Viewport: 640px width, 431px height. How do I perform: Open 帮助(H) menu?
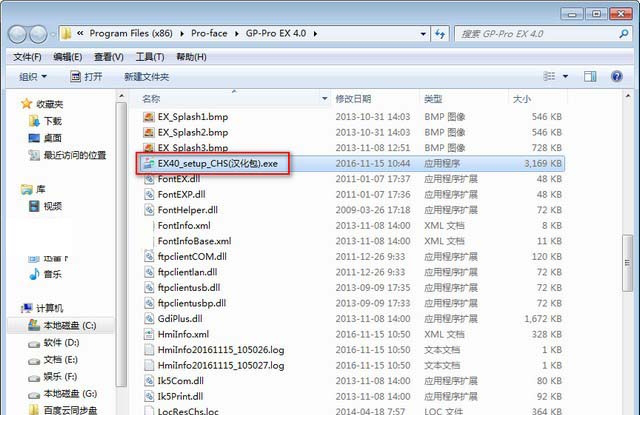pos(191,57)
